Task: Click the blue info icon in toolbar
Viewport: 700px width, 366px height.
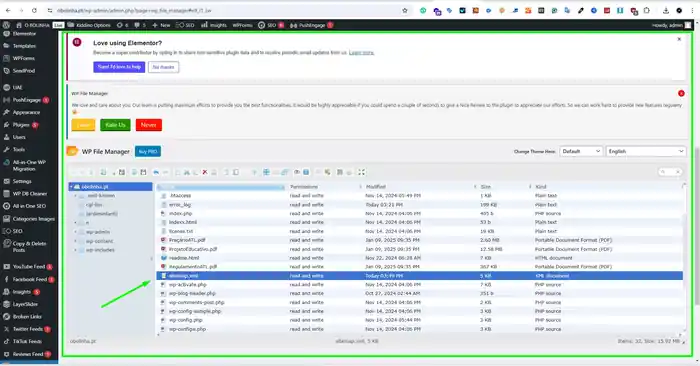Action: tap(306, 172)
